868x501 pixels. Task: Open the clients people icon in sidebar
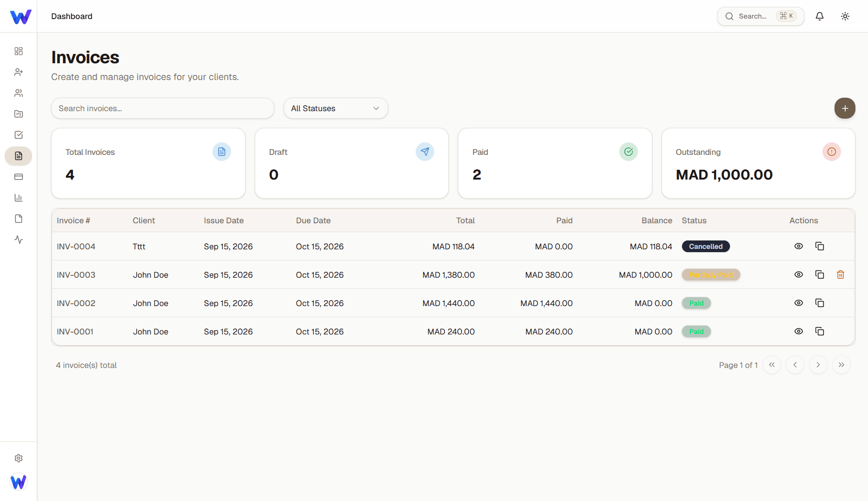(19, 93)
